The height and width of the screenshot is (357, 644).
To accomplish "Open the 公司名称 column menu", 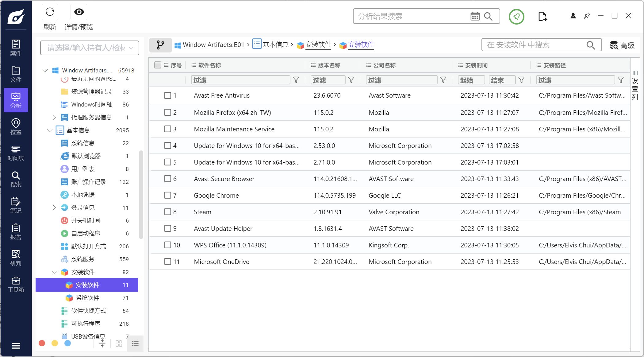I will coord(368,65).
